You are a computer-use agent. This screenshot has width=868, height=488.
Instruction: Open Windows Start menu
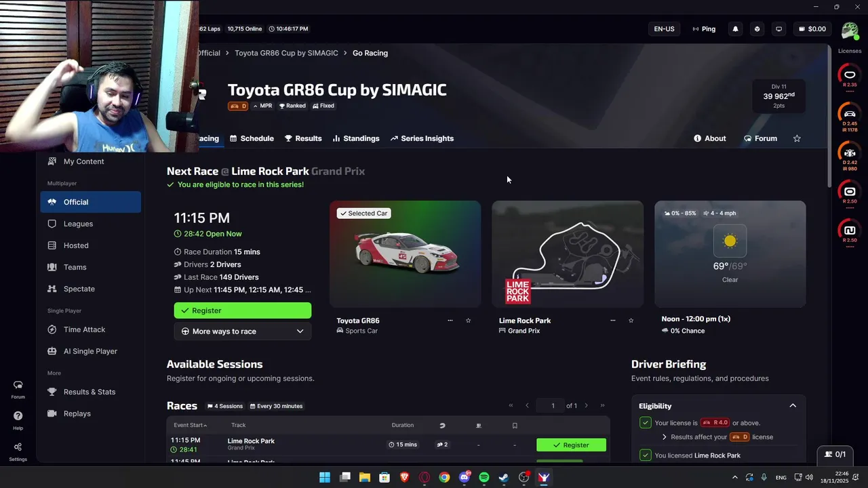click(325, 477)
